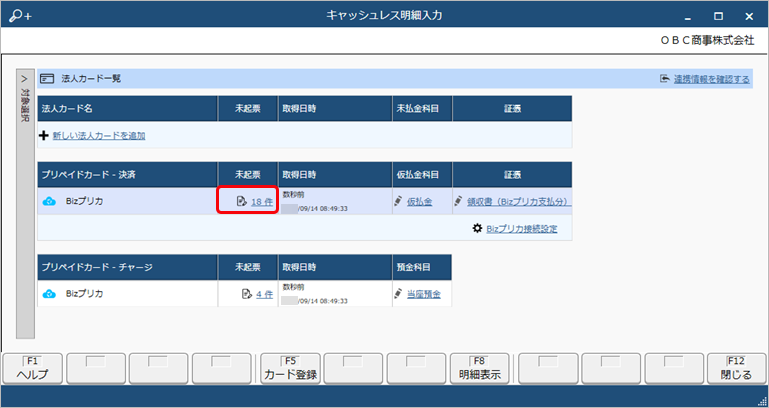Screen dimensions: 769x408
Task: Click the 連携情報を確認する icon at top right
Action: (x=664, y=78)
